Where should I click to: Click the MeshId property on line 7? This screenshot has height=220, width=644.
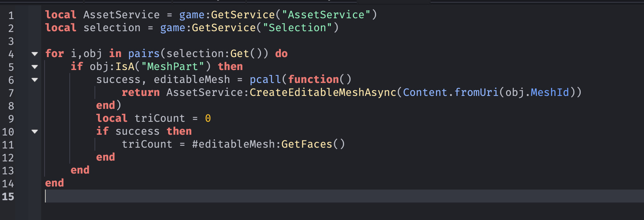550,92
